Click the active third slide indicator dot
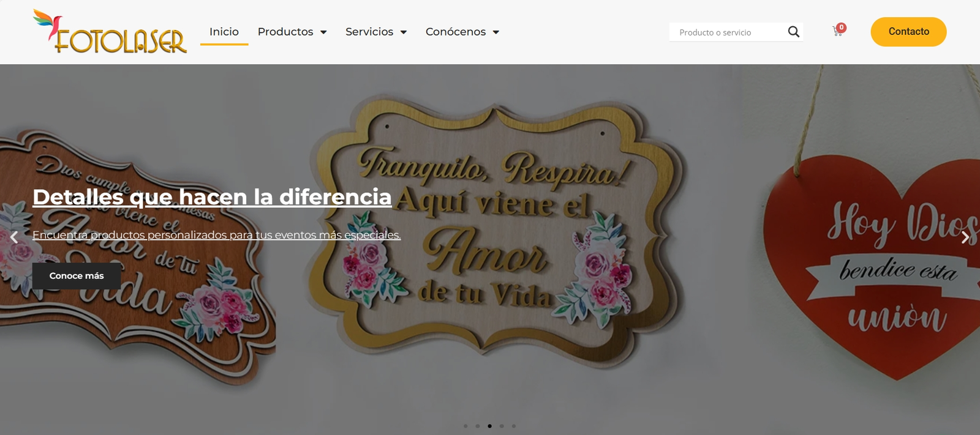 [489, 426]
